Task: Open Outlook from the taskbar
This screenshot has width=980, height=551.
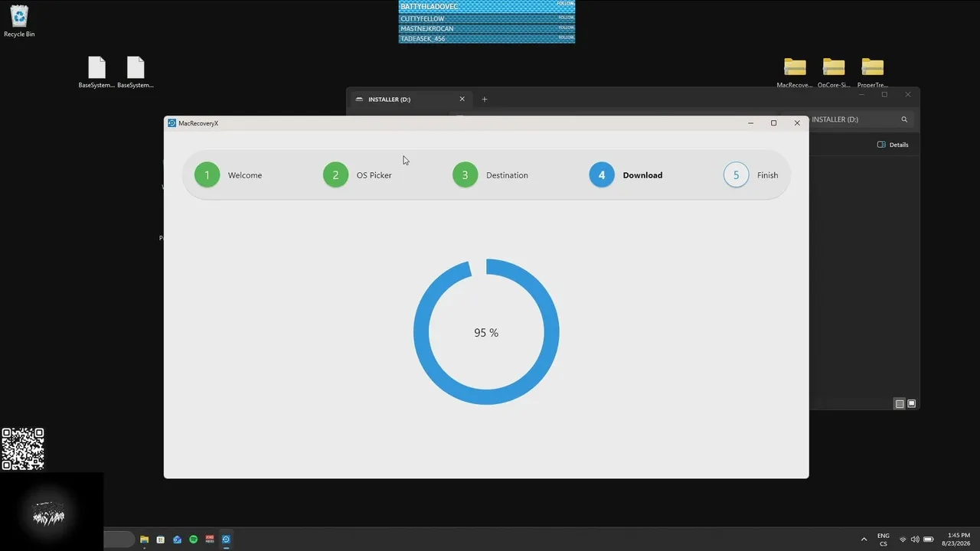Action: tap(177, 540)
